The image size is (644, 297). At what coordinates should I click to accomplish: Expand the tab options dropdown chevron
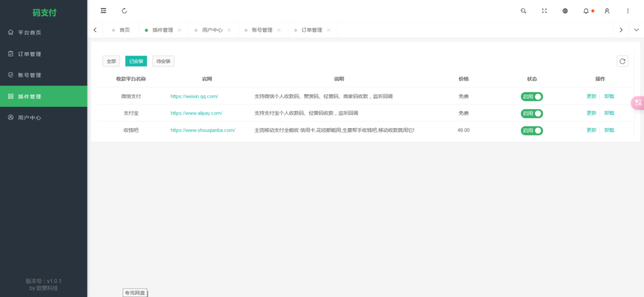pos(636,30)
